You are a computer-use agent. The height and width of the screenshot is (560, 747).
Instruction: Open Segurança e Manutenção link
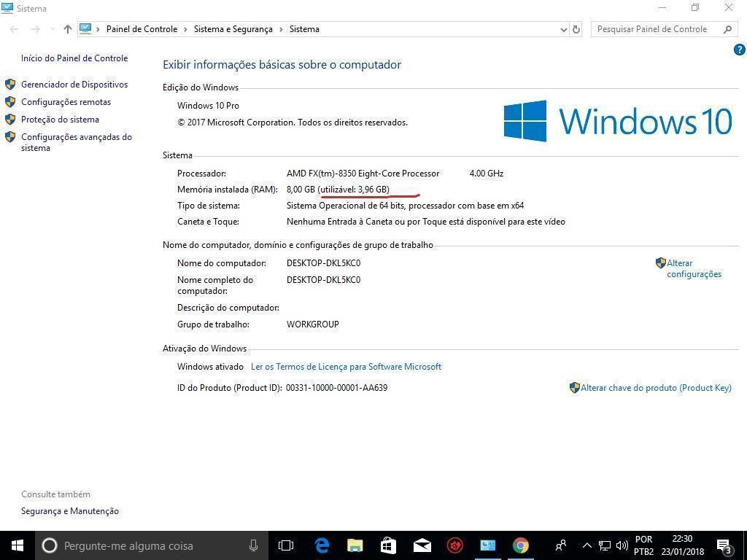pyautogui.click(x=70, y=511)
